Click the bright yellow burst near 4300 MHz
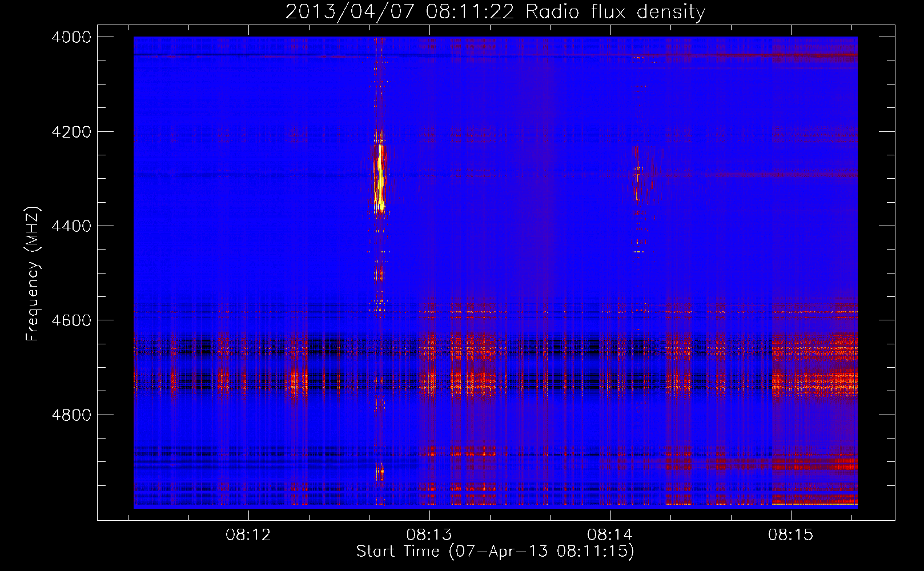 pos(380,178)
